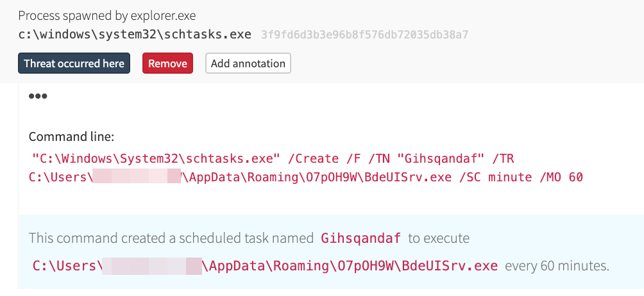Click the 'to execute' text in description
Screen dimensions: 644x296
[x=439, y=238]
